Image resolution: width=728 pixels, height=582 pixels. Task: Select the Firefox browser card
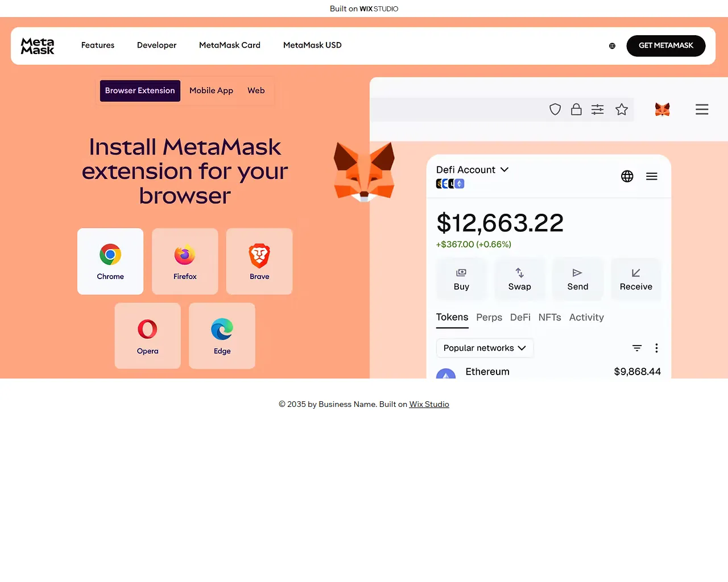tap(185, 261)
